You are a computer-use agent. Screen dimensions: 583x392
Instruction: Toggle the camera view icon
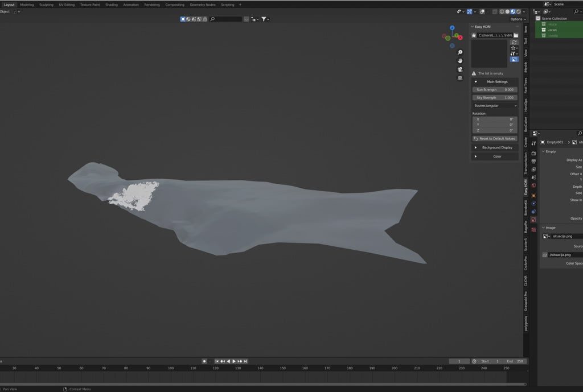click(x=460, y=69)
